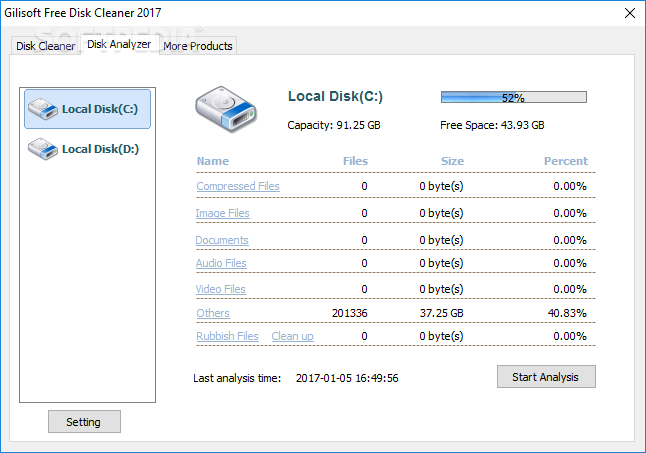Click the Others size value 37.25 GB
The height and width of the screenshot is (453, 646).
pos(441,313)
